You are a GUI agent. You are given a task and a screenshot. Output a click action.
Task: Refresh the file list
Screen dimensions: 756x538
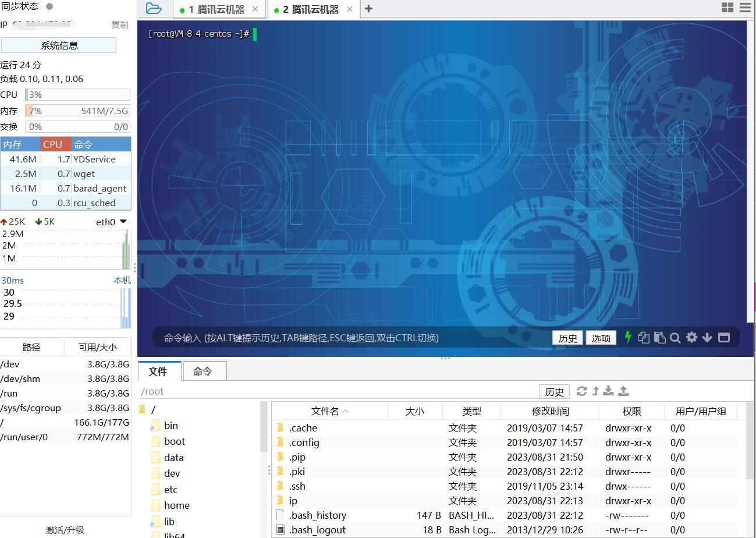pos(581,391)
